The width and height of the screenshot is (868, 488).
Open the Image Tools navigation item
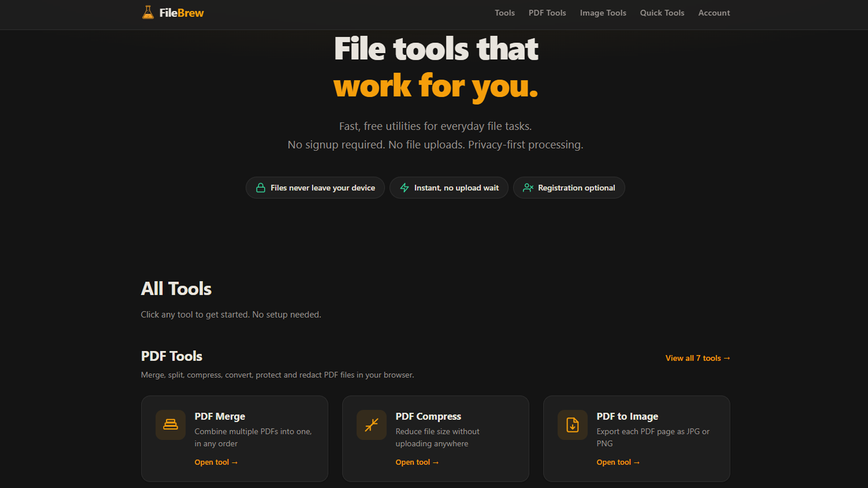603,13
